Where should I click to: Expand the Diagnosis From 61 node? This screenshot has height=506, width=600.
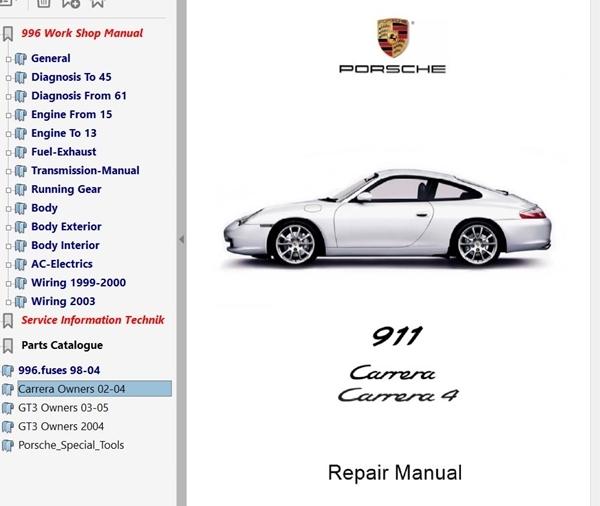pyautogui.click(x=8, y=97)
